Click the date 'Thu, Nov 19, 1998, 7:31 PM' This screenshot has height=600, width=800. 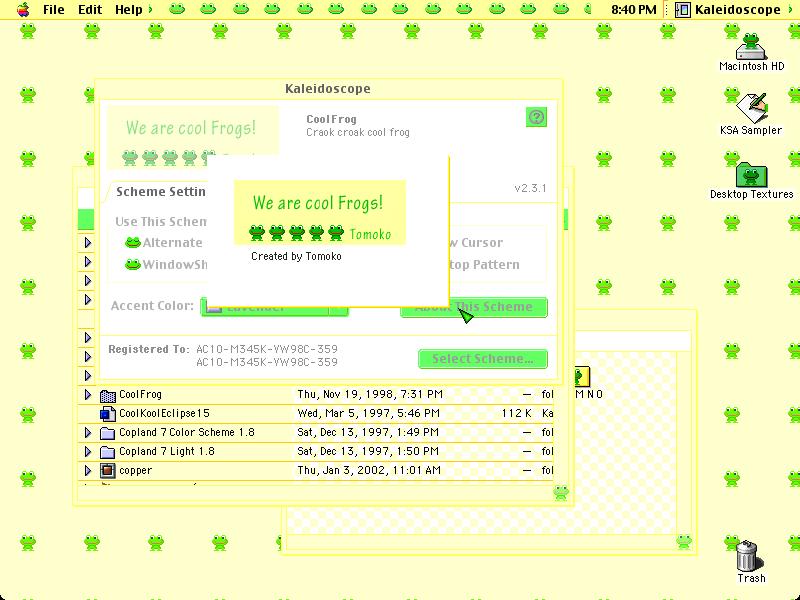370,394
